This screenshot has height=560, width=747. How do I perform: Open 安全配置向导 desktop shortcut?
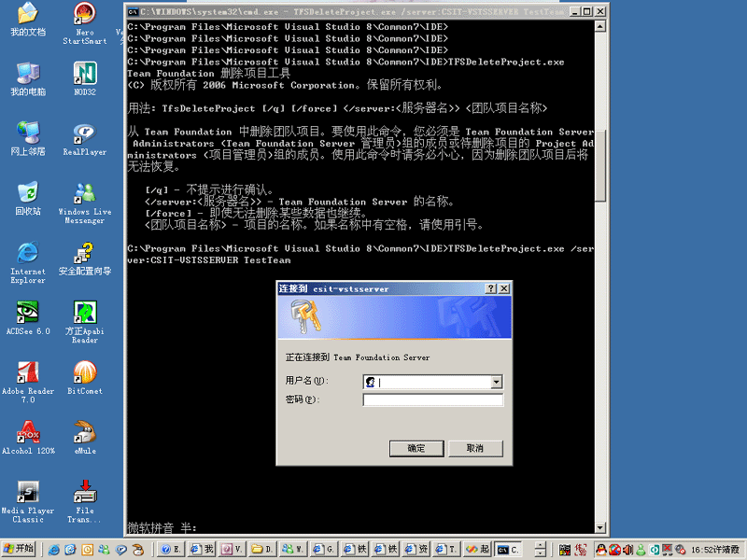85,259
